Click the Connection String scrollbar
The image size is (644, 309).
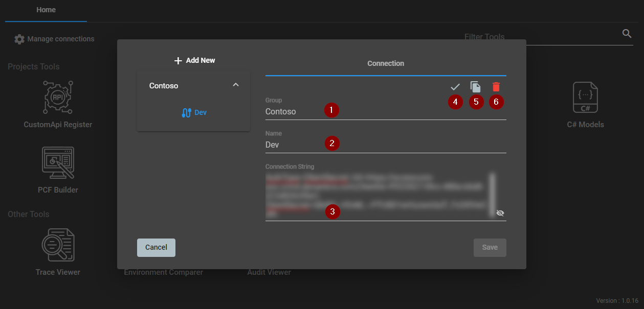coord(492,194)
